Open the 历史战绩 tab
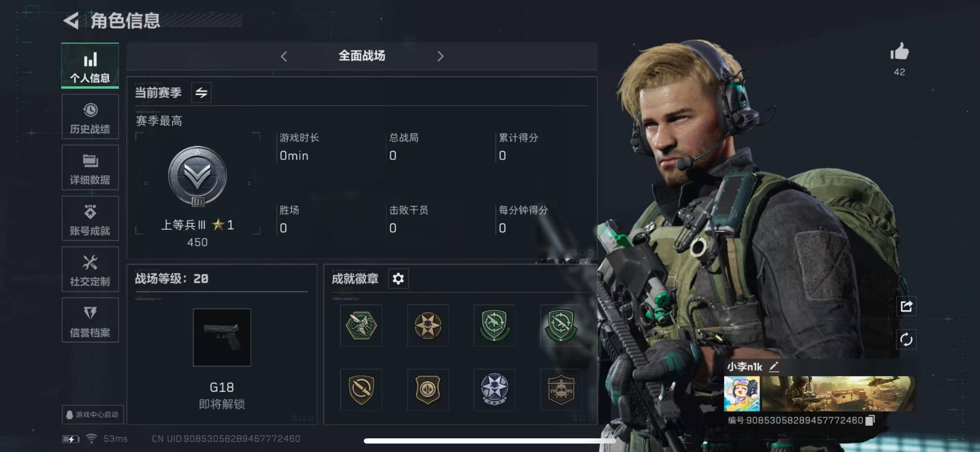Screen dimensions: 980x452 (x=90, y=117)
